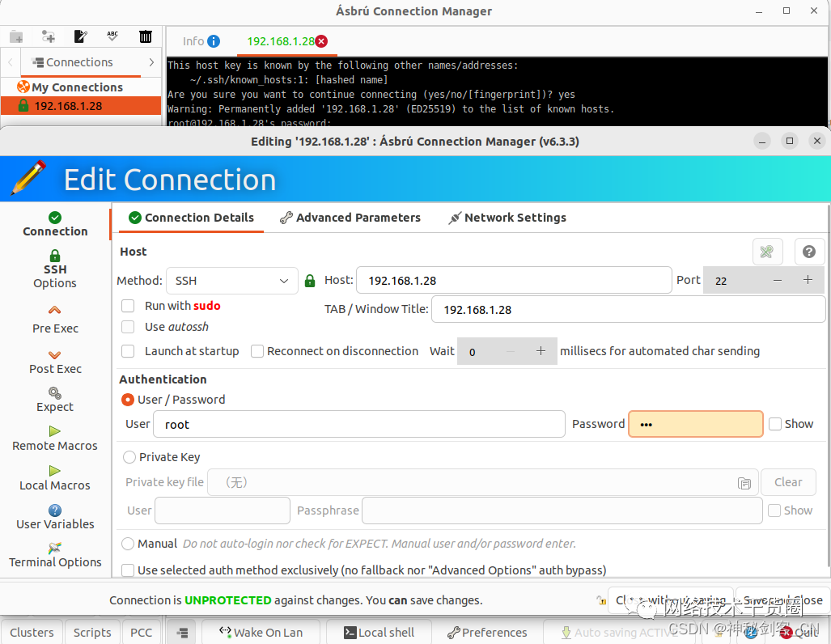Click the Password input field

696,424
